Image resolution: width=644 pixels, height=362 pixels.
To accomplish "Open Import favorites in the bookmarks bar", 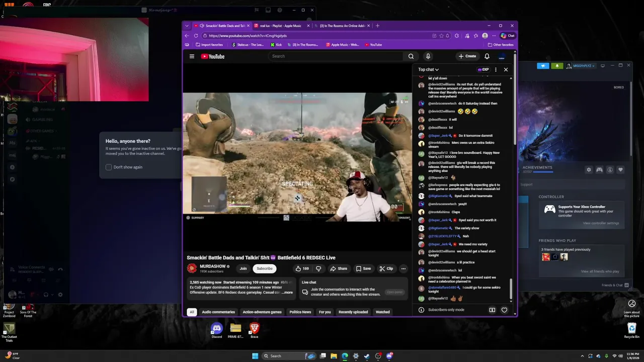I will pos(209,45).
